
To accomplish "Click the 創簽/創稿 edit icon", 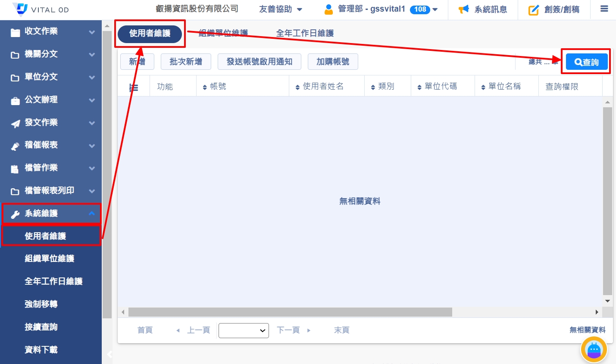I will pyautogui.click(x=534, y=10).
